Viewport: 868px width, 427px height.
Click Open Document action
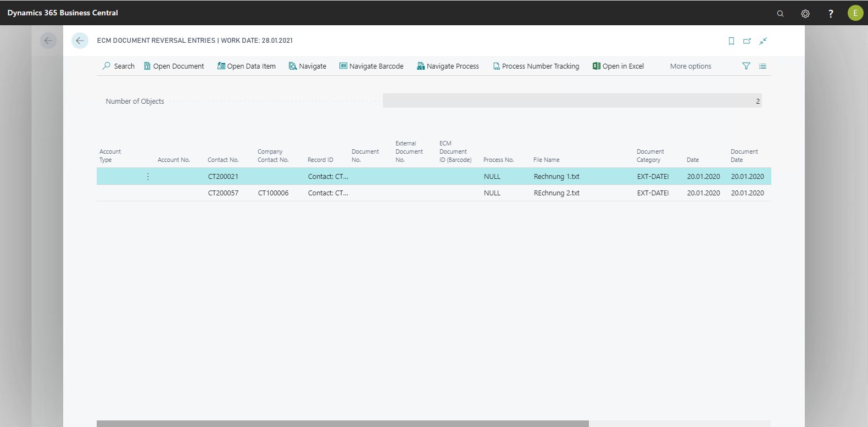point(174,66)
